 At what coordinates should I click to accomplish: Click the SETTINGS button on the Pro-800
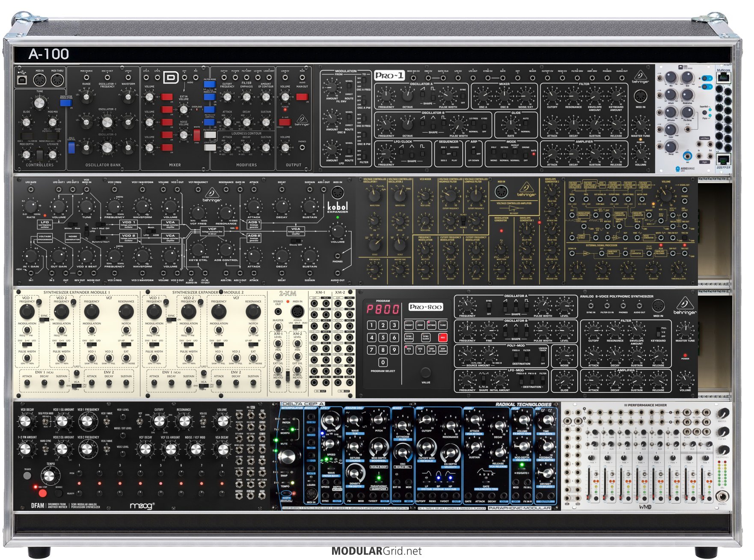431,325
